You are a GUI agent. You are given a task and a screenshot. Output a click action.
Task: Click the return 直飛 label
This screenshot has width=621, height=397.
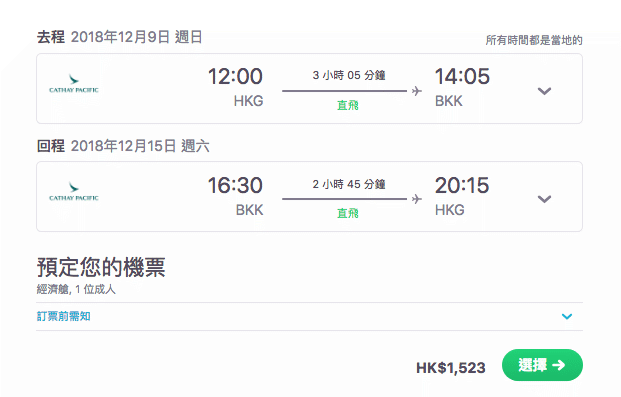[x=348, y=214]
